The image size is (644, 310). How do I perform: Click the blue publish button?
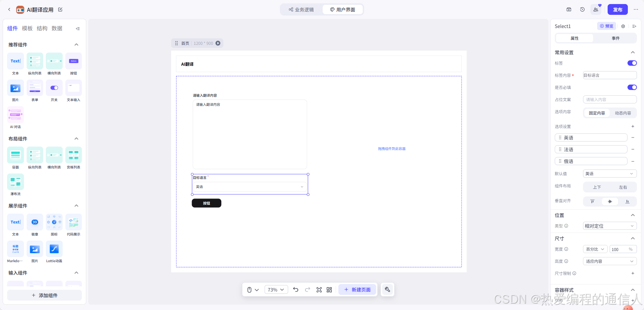pos(617,9)
